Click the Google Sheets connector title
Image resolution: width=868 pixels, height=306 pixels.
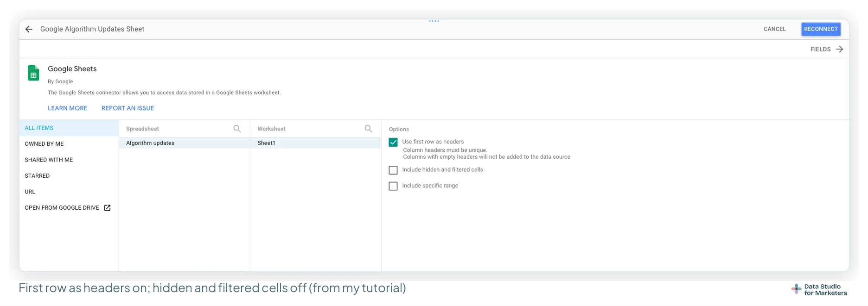pos(72,69)
